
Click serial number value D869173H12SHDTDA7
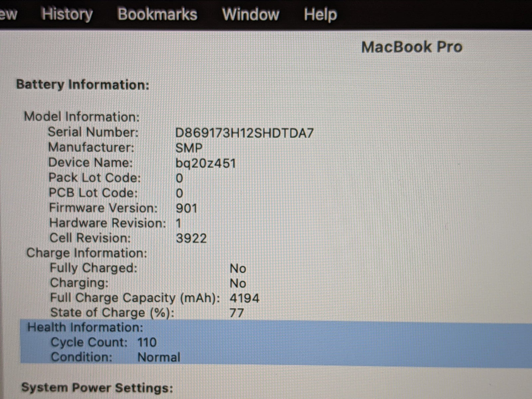(244, 133)
